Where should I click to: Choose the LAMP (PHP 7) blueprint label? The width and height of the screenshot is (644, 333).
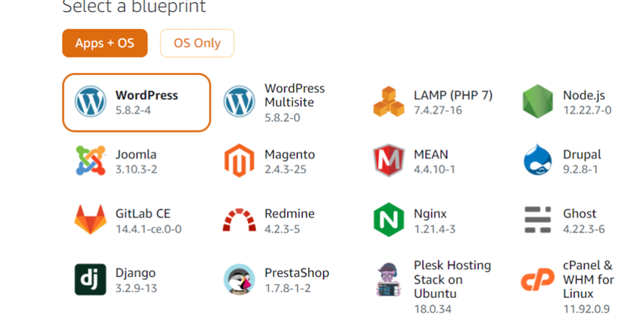pos(453,96)
